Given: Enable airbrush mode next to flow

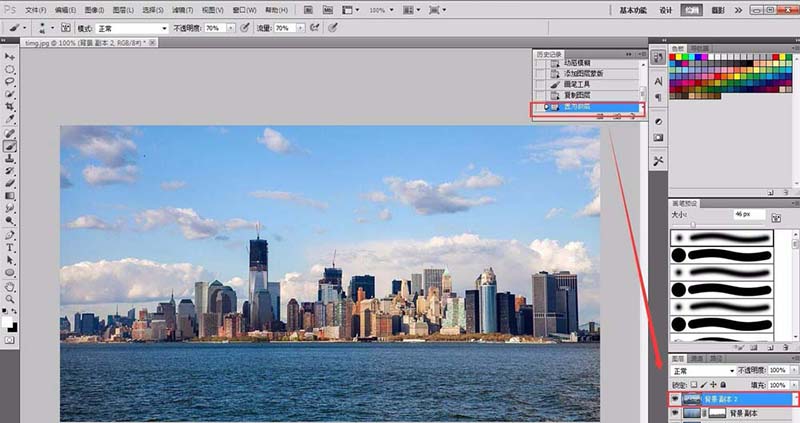Looking at the screenshot, I should pyautogui.click(x=315, y=28).
